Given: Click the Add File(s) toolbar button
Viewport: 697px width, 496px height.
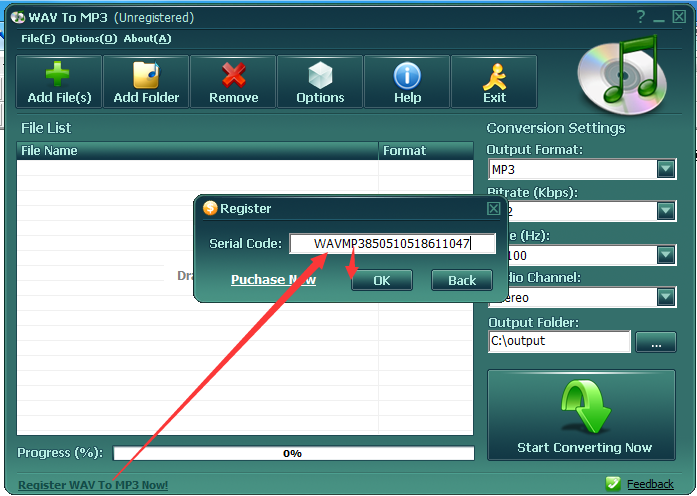Looking at the screenshot, I should (59, 82).
